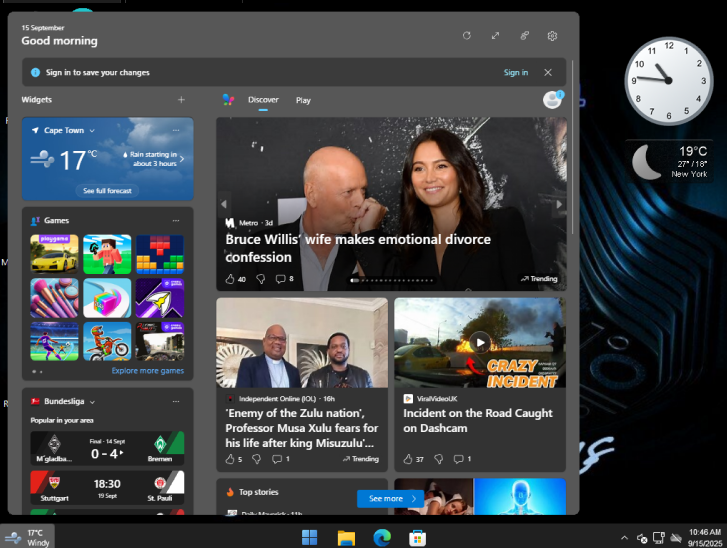Click See full forecast button

coord(107,191)
